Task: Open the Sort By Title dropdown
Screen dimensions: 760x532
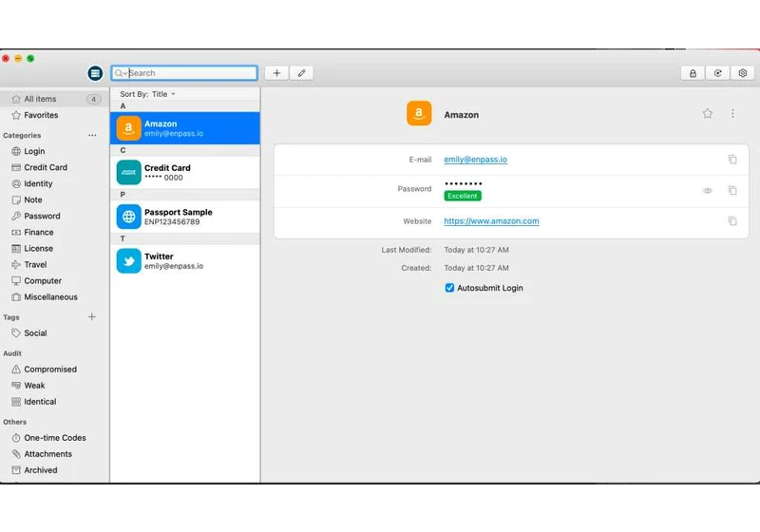Action: pos(147,94)
